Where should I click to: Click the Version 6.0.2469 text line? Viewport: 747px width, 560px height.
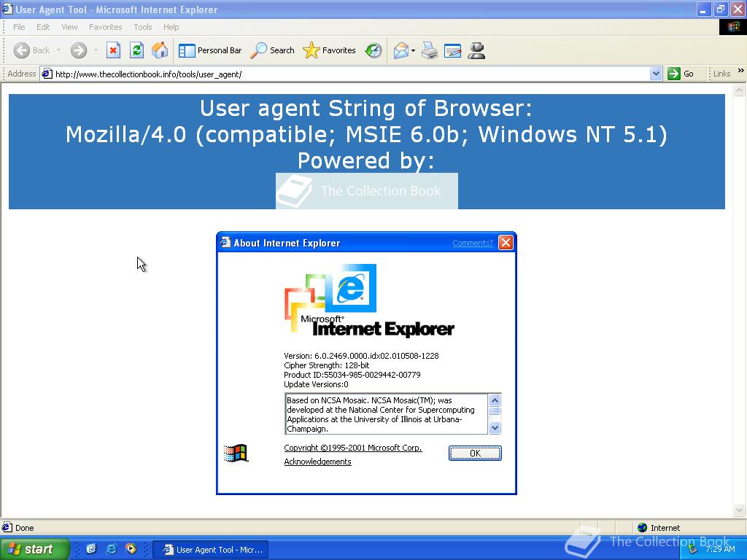[361, 356]
